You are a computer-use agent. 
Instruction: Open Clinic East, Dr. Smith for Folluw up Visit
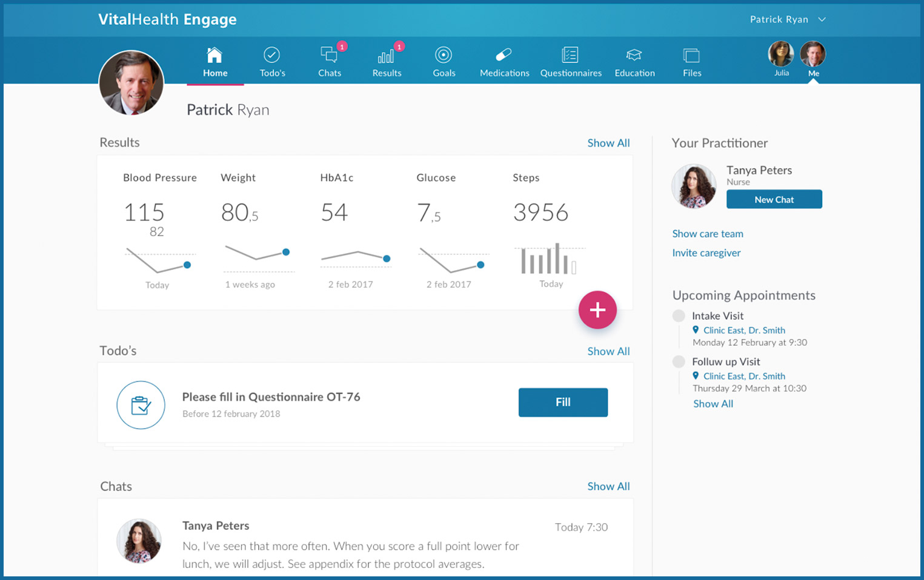[x=744, y=376]
